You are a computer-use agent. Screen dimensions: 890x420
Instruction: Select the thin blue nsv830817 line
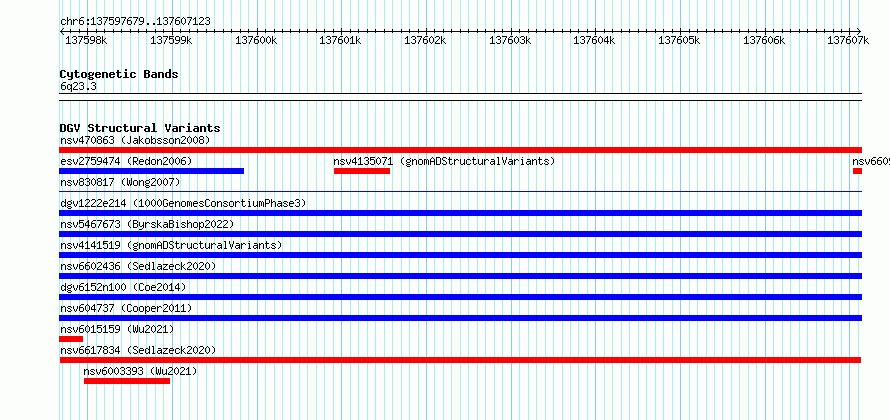click(x=460, y=192)
